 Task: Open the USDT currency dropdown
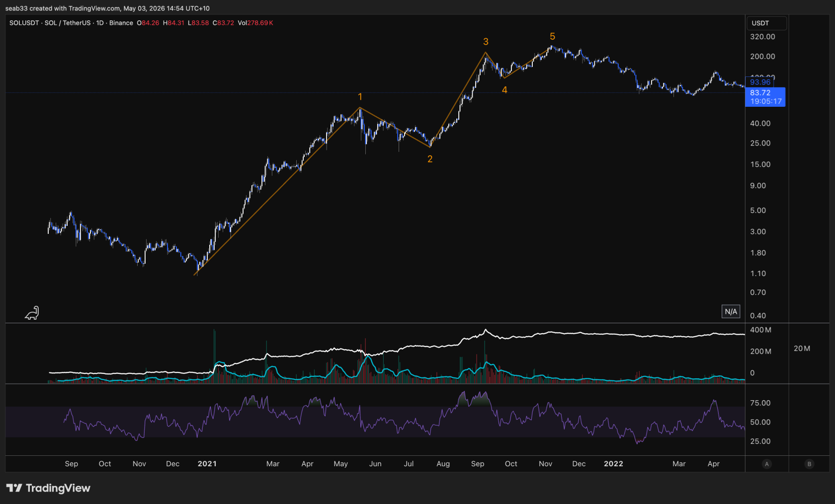tap(766, 23)
